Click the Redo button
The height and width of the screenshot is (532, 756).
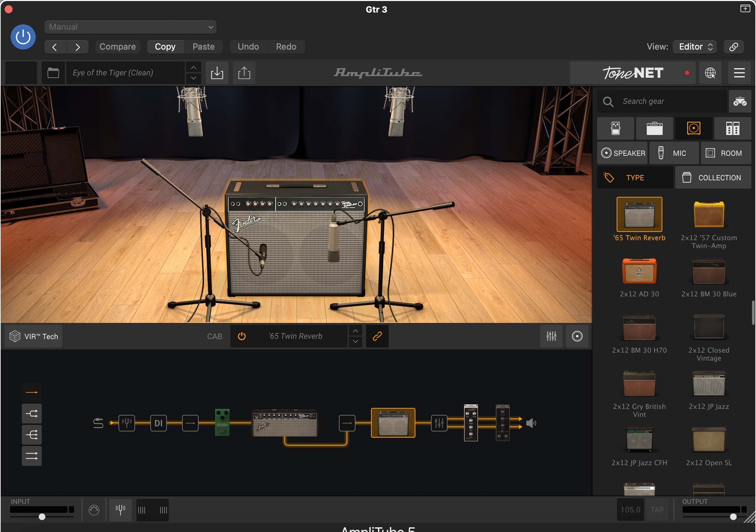[286, 47]
